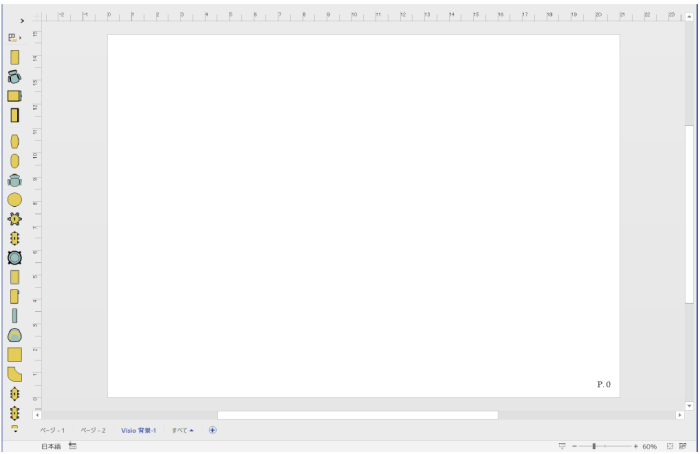Open the Visio 背景-1 background tab
The height and width of the screenshot is (454, 700).
(139, 430)
